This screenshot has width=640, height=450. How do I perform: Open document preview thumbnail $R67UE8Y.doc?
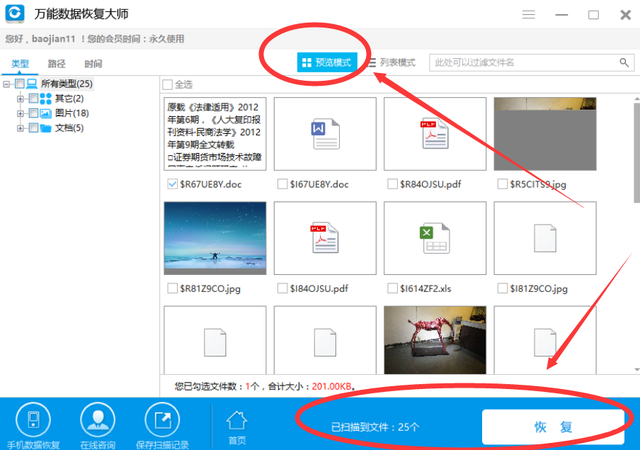[x=215, y=134]
